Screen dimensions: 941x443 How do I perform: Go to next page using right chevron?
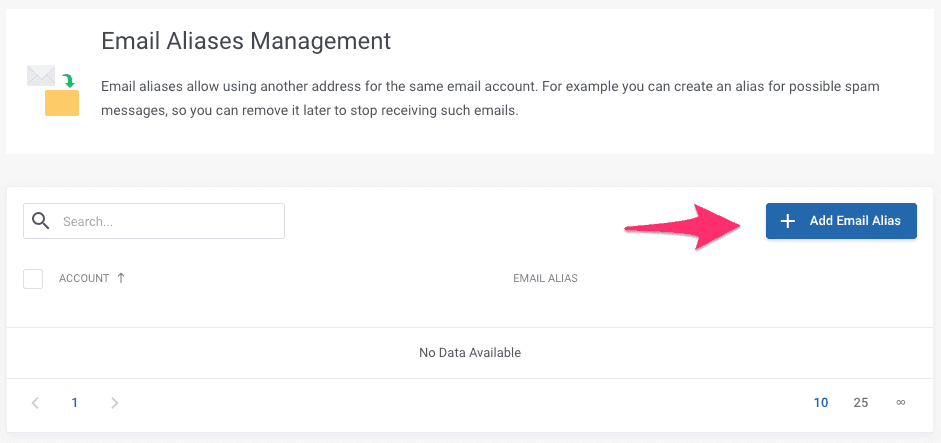[115, 403]
